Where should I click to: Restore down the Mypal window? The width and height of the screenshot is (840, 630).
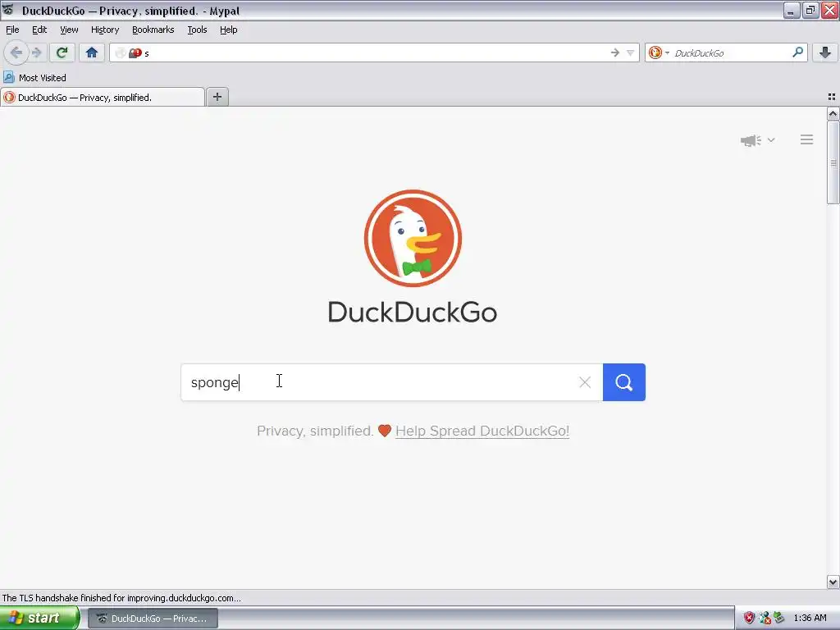pyautogui.click(x=810, y=10)
